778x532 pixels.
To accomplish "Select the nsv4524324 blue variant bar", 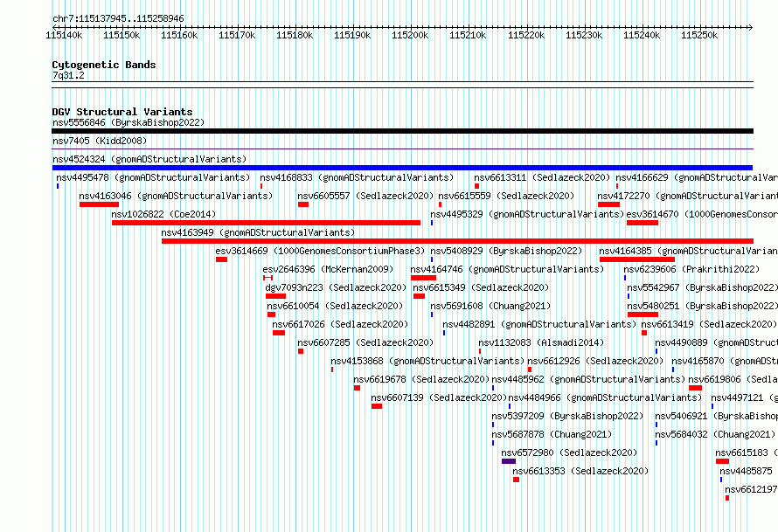I will point(402,168).
